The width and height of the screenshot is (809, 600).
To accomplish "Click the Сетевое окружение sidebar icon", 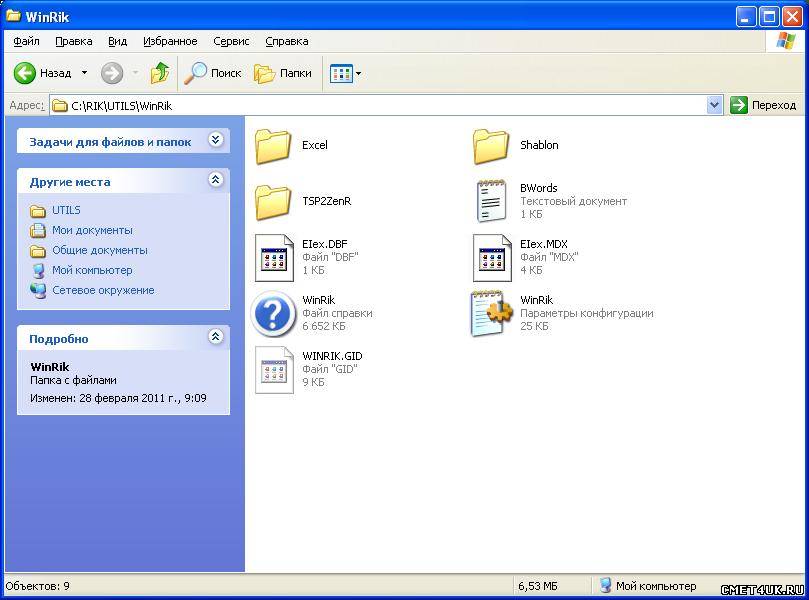I will pyautogui.click(x=38, y=290).
